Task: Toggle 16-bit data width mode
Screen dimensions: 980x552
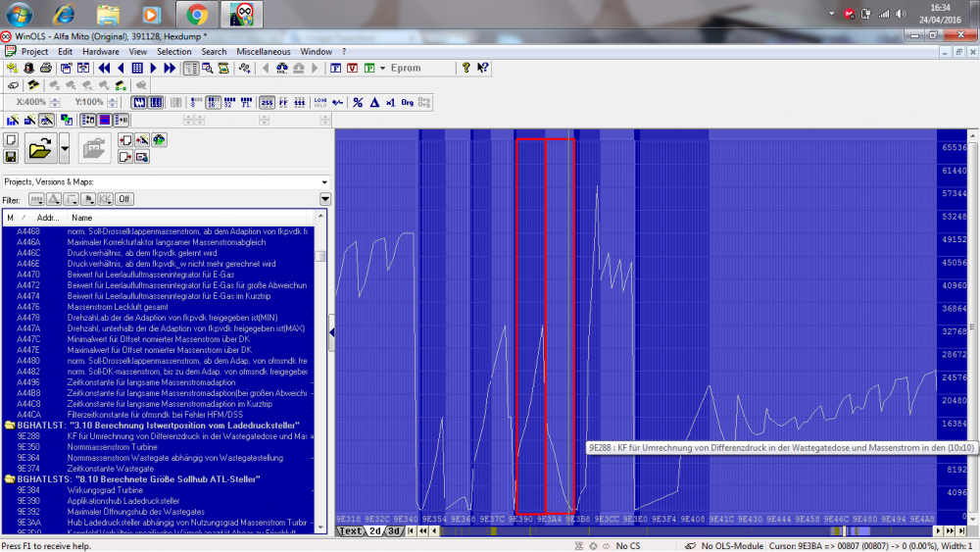Action: [x=213, y=103]
